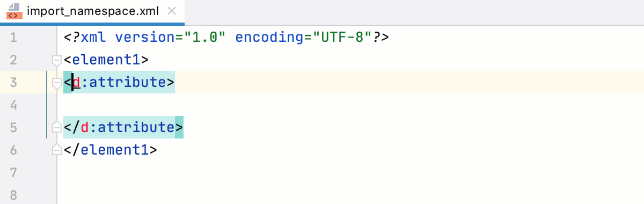The height and width of the screenshot is (204, 644).
Task: Click line number 4 in the gutter
Action: tap(13, 105)
